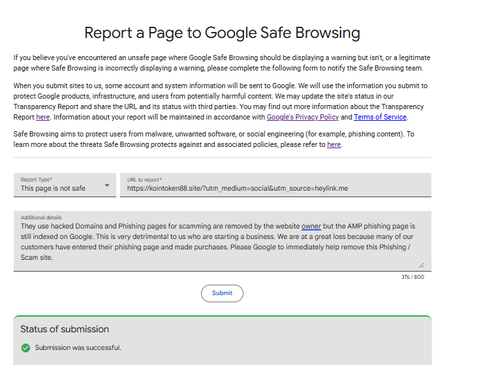
Task: Open Google's Privacy Policy link
Action: [303, 117]
